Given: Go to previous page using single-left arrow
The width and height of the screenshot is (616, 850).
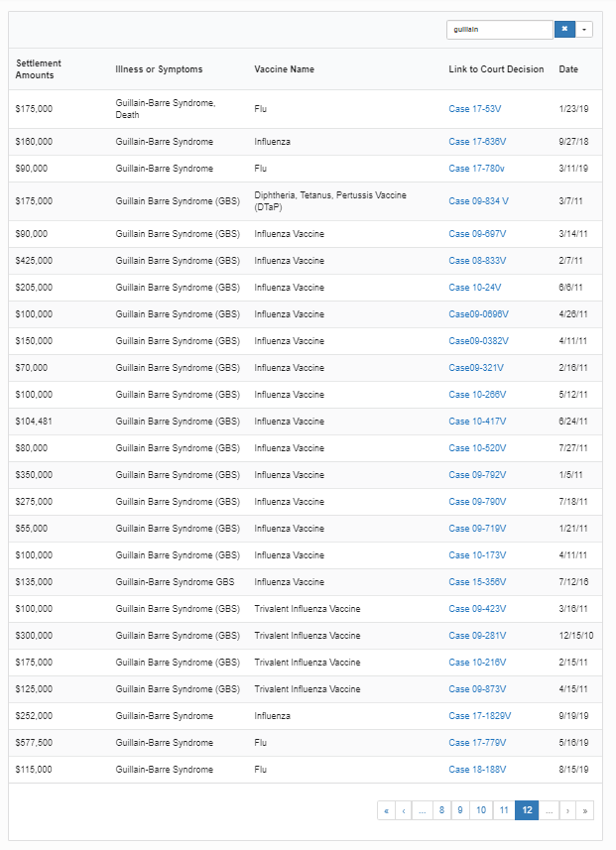Looking at the screenshot, I should [x=405, y=810].
